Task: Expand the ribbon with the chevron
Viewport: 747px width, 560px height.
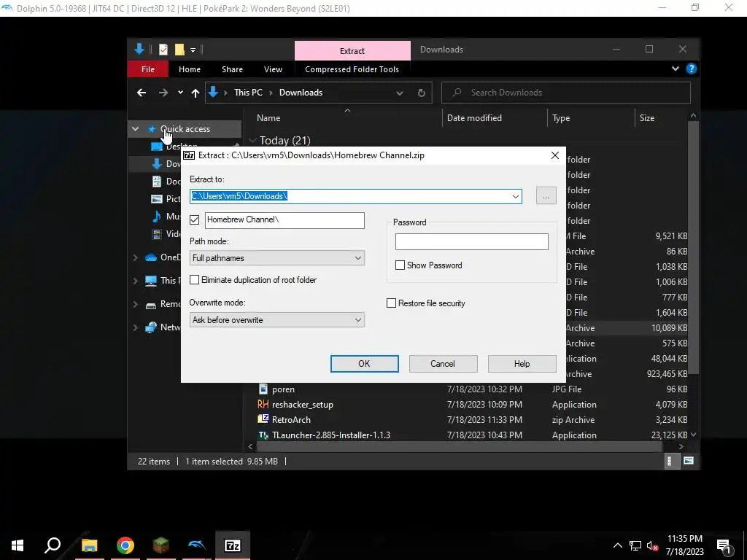Action: [675, 69]
